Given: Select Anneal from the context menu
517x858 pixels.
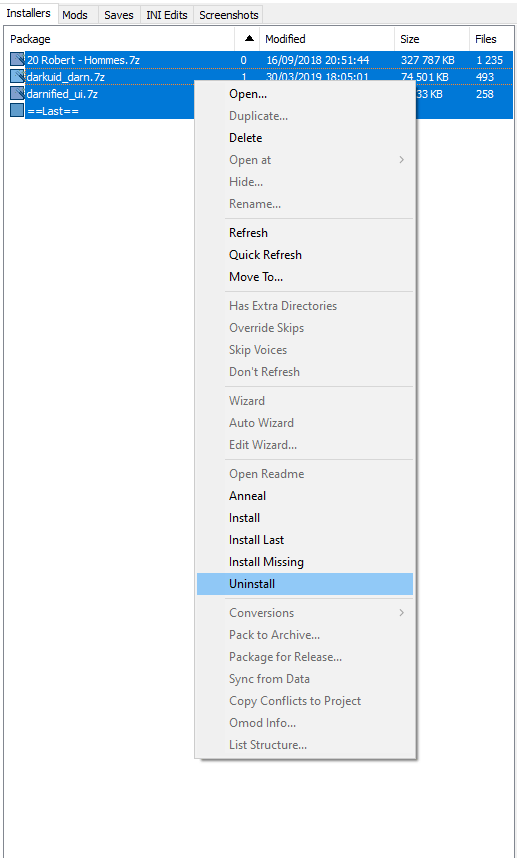Looking at the screenshot, I should click(x=305, y=496).
